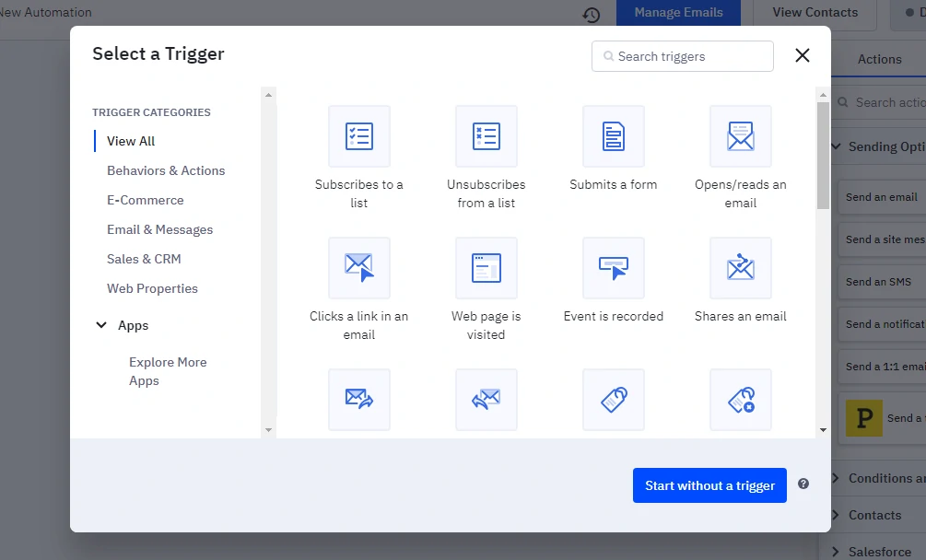This screenshot has height=560, width=926.
Task: Open Explore More Apps link
Action: (x=168, y=371)
